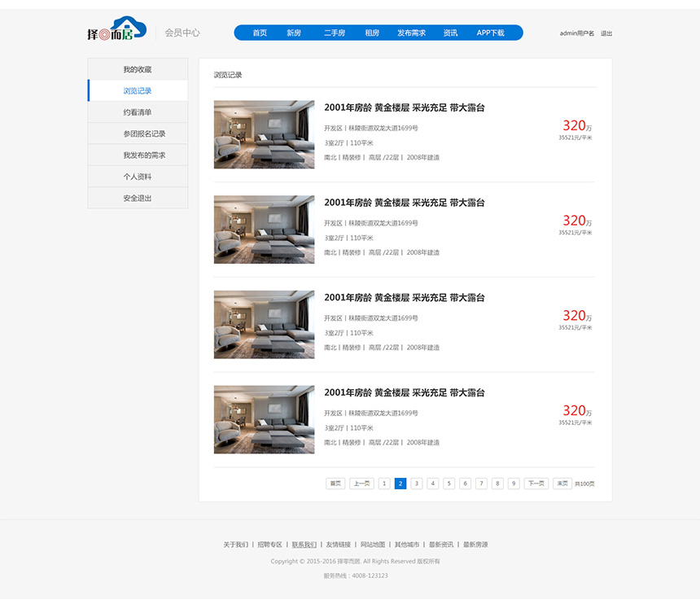Go to 二手房 in the top navigation
700x613 pixels.
tap(335, 33)
